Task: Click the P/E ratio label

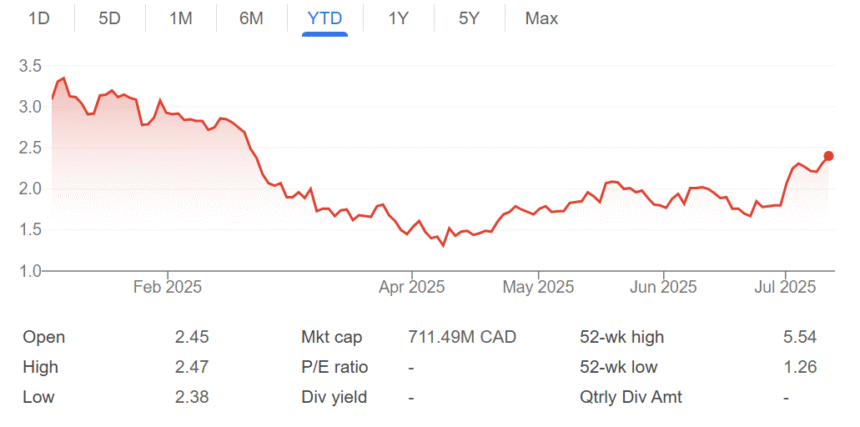Action: click(336, 367)
